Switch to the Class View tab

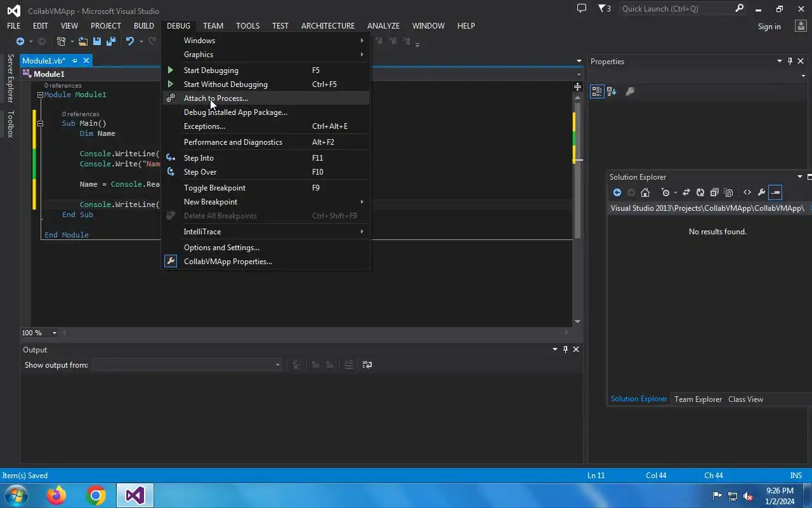coord(745,399)
